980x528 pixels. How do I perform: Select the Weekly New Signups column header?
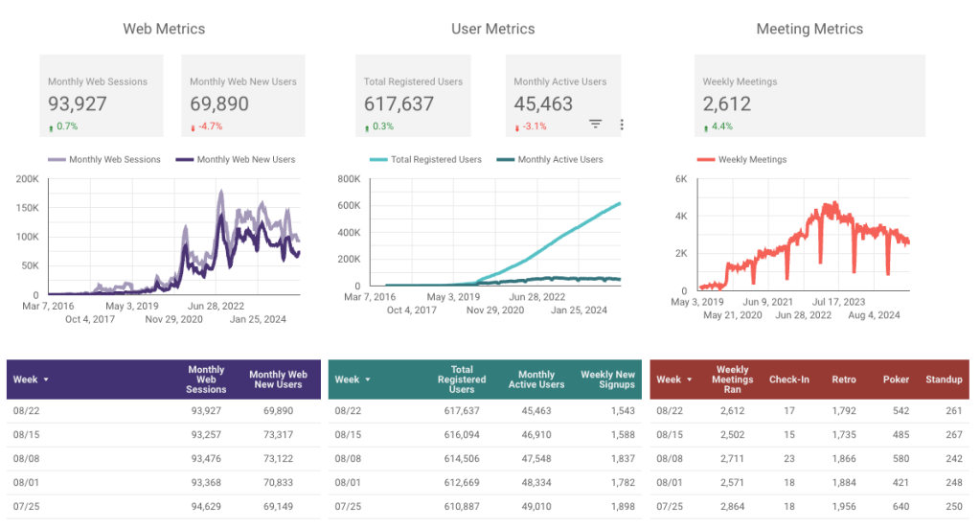click(607, 379)
